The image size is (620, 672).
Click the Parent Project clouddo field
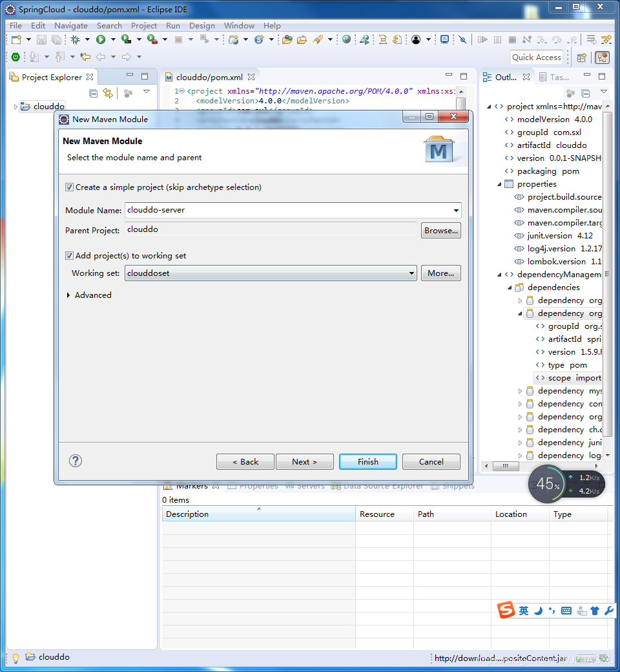[x=271, y=229]
